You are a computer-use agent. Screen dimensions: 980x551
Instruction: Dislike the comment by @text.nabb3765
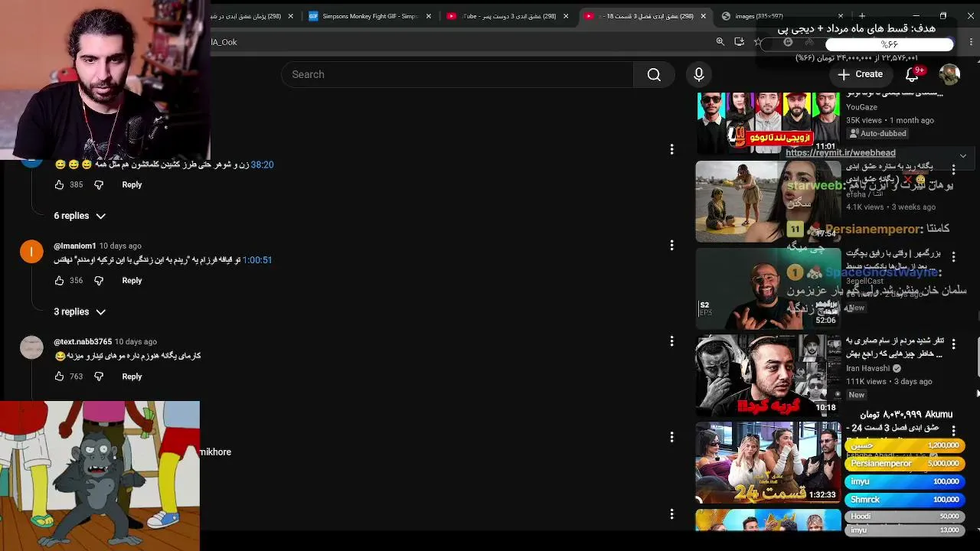99,377
